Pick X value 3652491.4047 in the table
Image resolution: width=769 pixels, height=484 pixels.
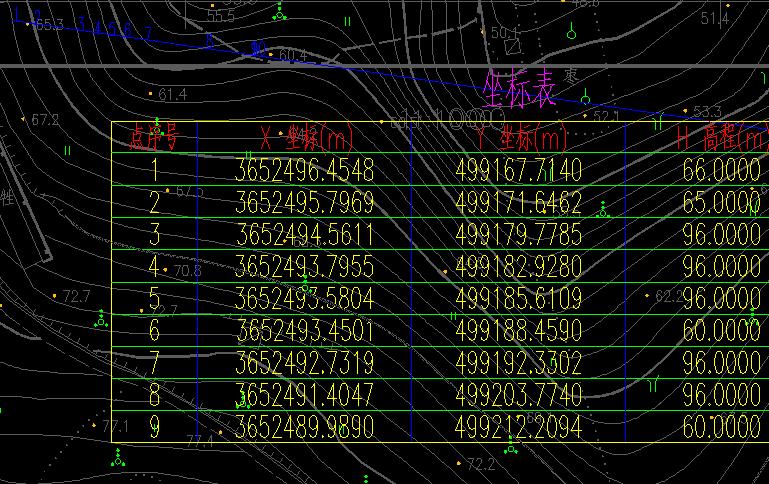305,395
